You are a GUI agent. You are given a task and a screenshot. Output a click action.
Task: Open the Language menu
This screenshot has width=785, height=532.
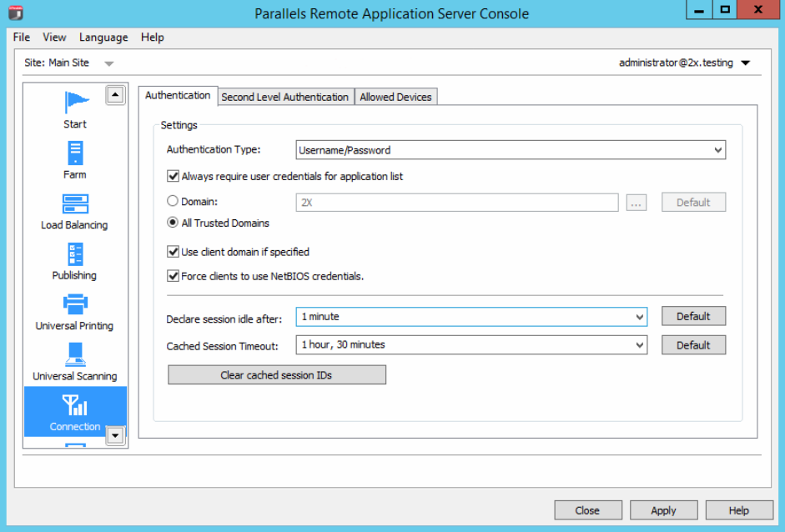[103, 38]
